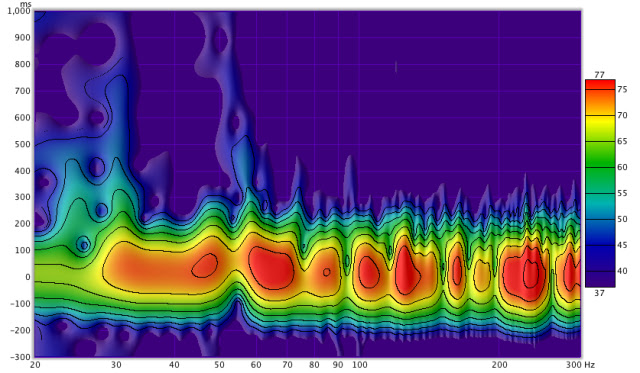The image size is (640, 373).
Task: Select the 50 Hz frequency axis label
Action: tap(219, 365)
